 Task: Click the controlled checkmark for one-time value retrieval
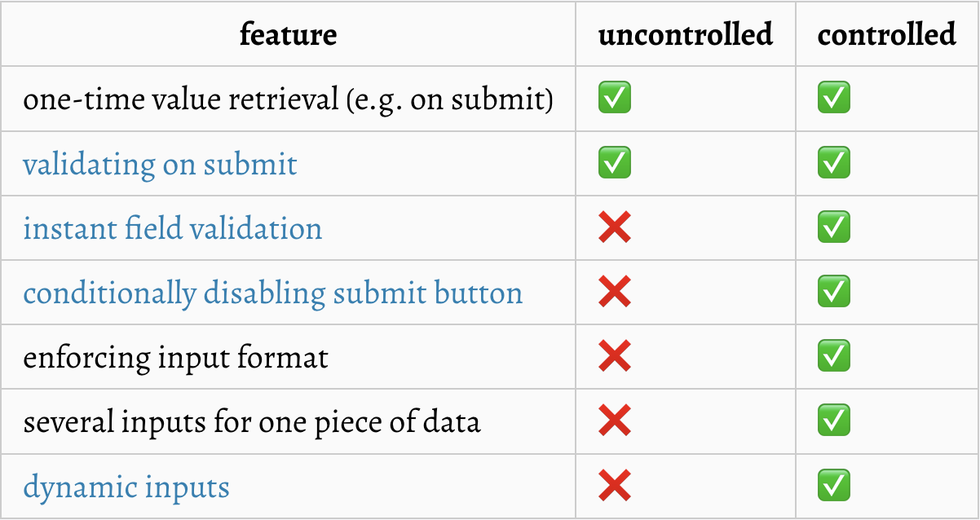point(833,99)
